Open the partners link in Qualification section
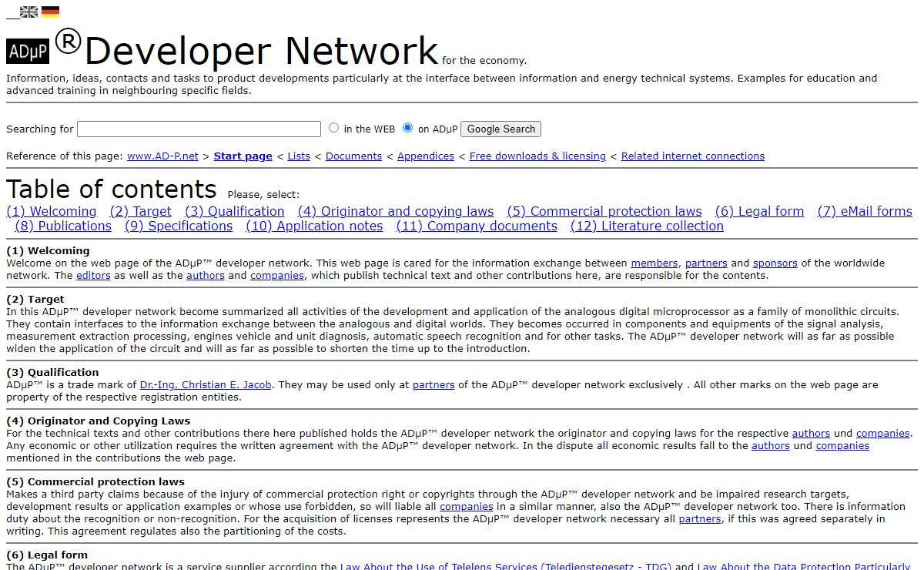 click(434, 384)
